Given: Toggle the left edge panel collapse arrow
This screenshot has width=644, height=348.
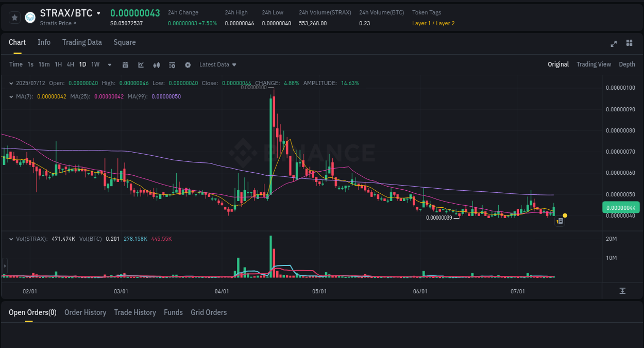Looking at the screenshot, I should click(x=4, y=267).
